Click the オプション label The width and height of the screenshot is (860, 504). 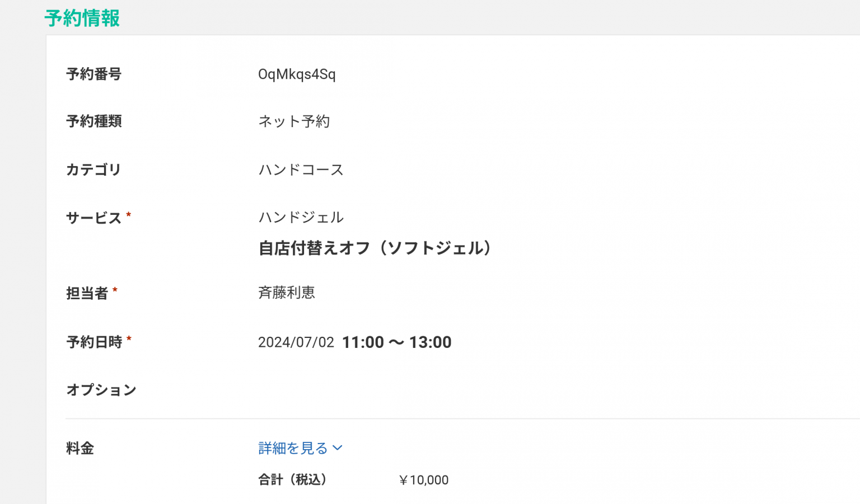coord(101,390)
